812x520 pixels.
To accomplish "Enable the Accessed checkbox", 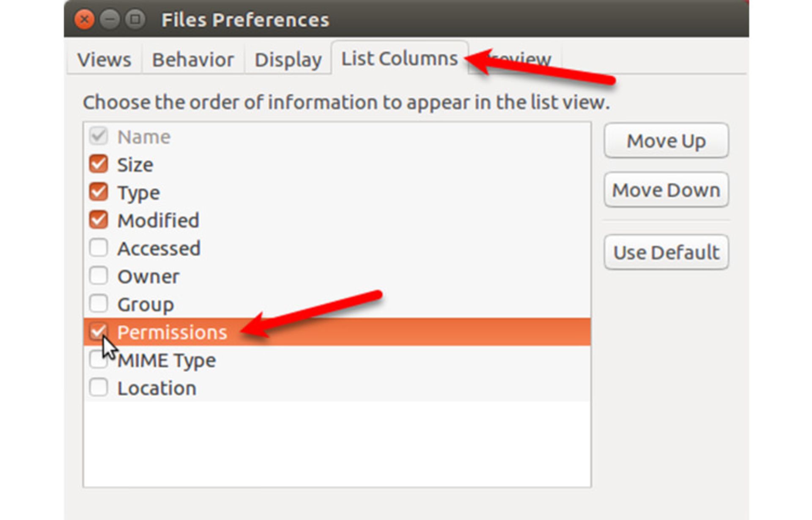I will point(98,248).
